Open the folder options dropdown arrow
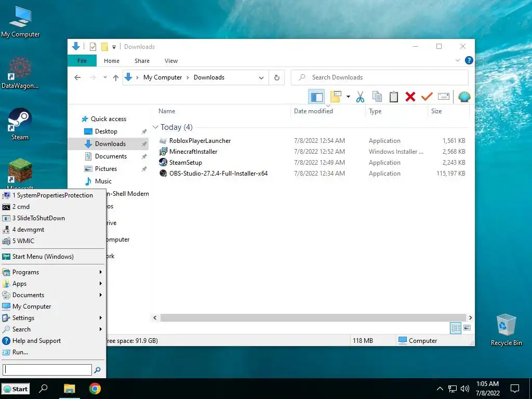 [x=348, y=97]
